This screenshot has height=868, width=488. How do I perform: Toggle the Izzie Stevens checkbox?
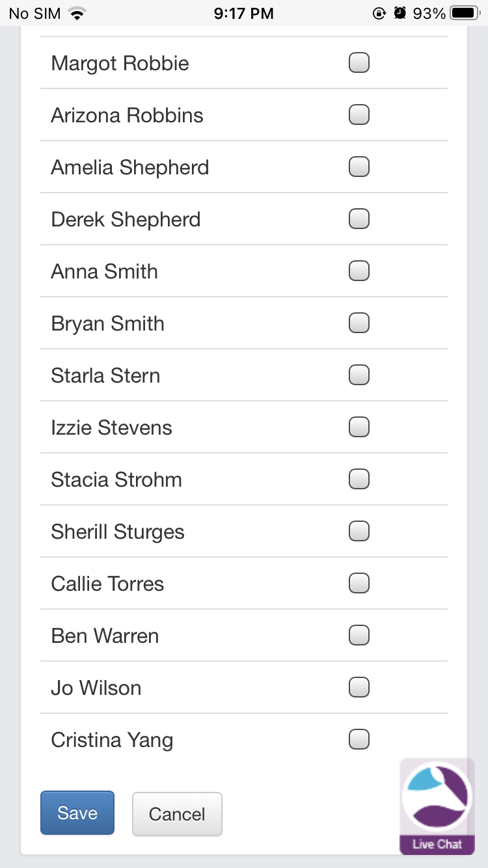click(359, 427)
